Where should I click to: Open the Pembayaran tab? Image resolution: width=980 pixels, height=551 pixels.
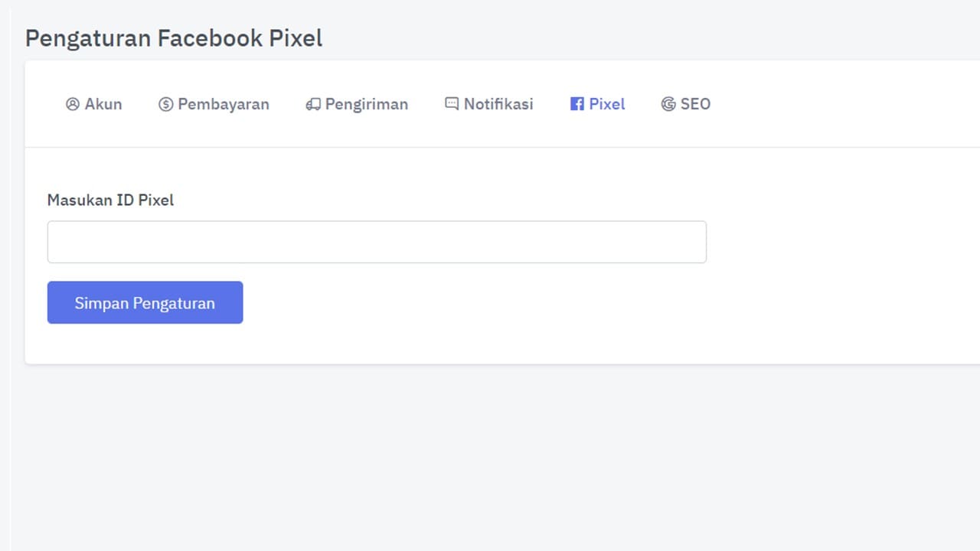pos(224,104)
